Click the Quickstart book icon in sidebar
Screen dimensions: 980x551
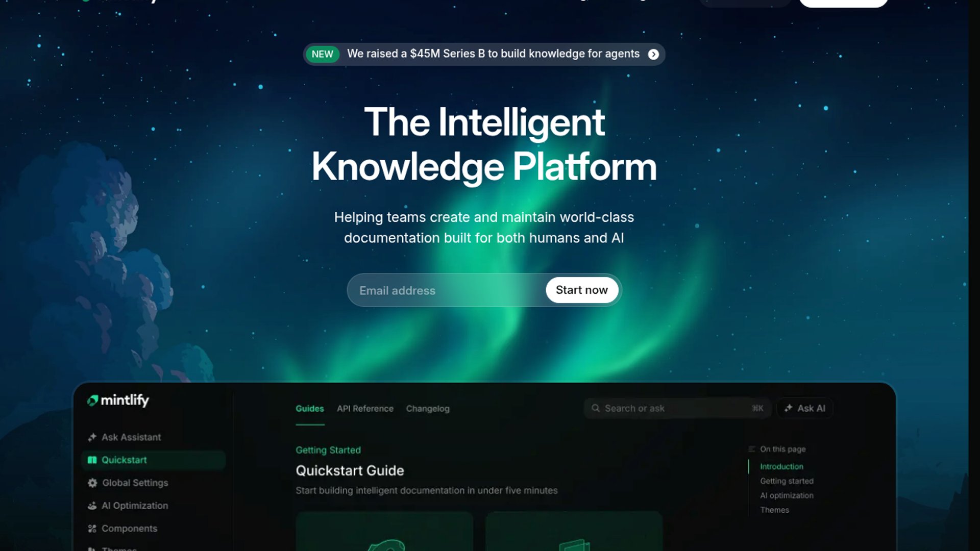point(92,460)
